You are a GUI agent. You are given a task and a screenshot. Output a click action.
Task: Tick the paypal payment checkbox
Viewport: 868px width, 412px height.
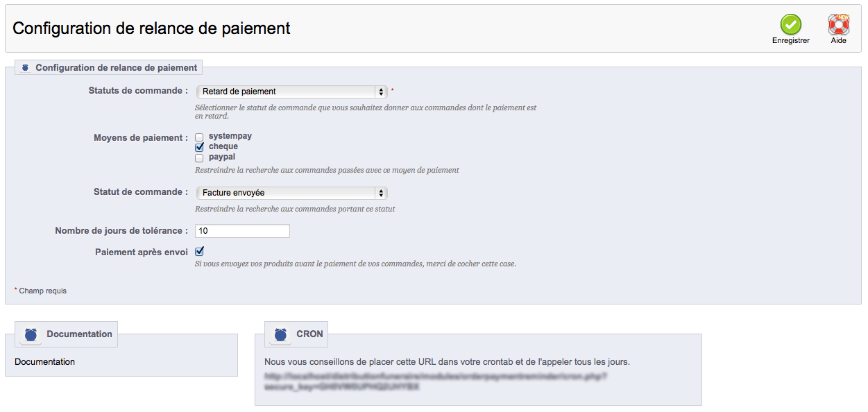(199, 157)
